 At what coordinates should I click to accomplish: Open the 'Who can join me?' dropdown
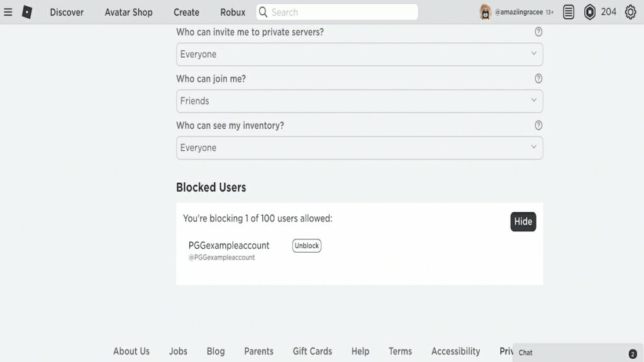tap(359, 101)
